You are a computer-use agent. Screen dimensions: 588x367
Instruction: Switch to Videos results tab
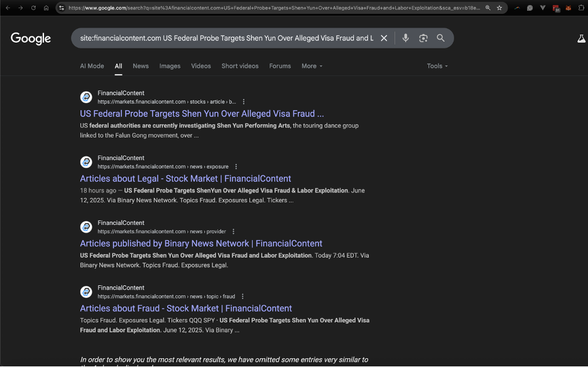pos(201,66)
